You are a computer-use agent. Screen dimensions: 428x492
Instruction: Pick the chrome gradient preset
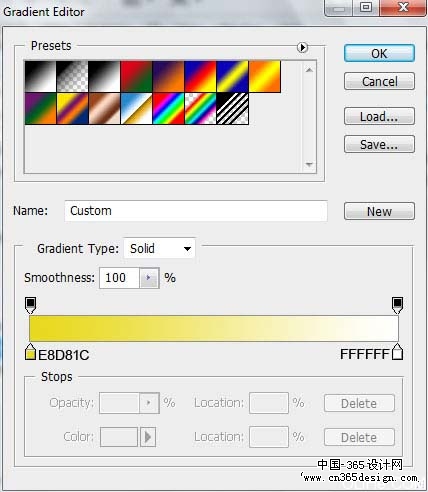136,109
